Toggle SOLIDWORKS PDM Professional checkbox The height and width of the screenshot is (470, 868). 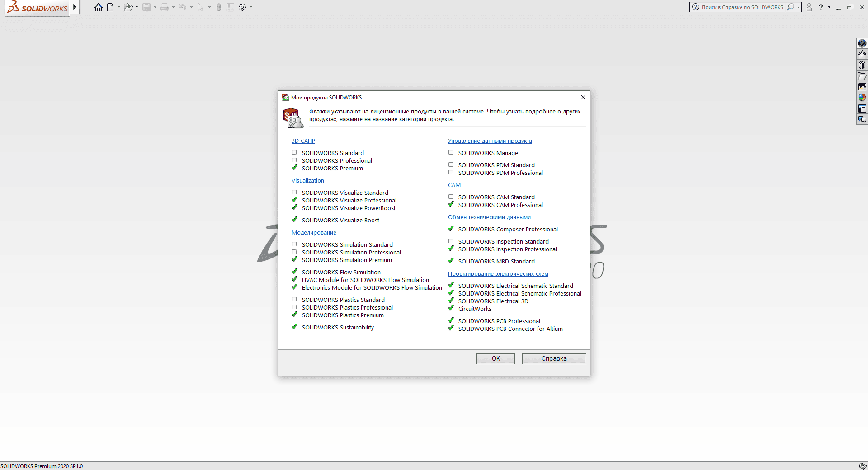451,173
